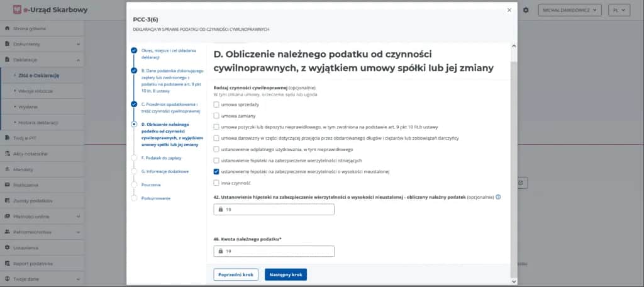Open settings via top bar gear icon
The width and height of the screenshot is (644, 287).
coord(526,10)
